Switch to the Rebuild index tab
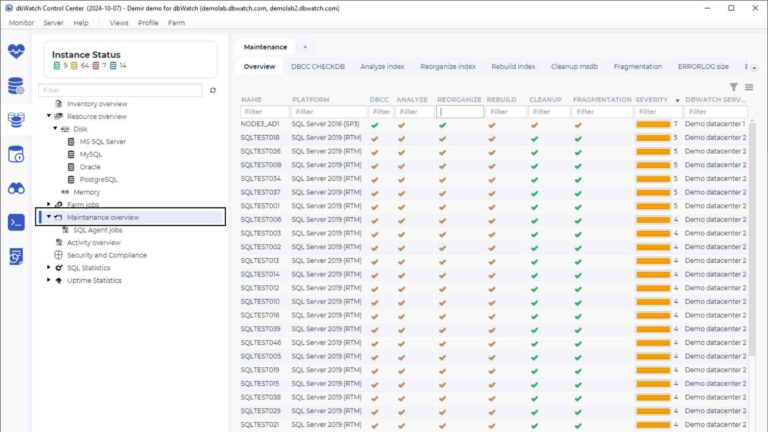The width and height of the screenshot is (768, 432). point(513,67)
